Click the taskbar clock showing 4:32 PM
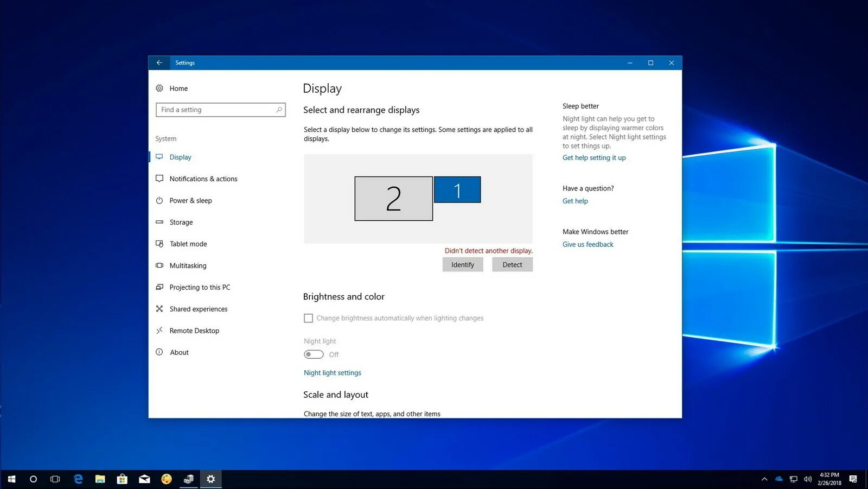 [x=829, y=479]
